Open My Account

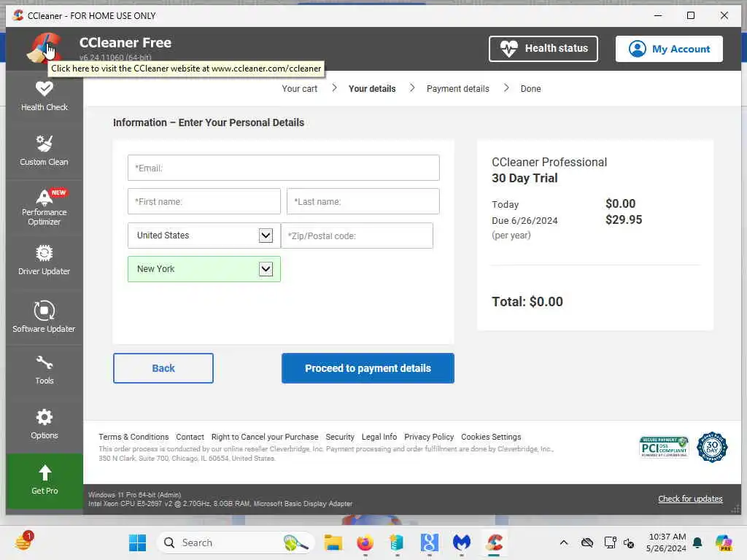coord(669,49)
